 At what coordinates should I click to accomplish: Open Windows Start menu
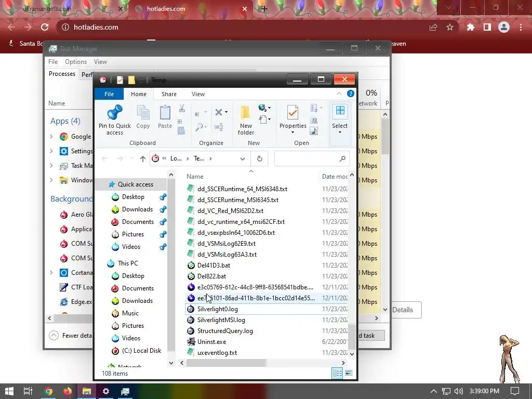point(9,391)
